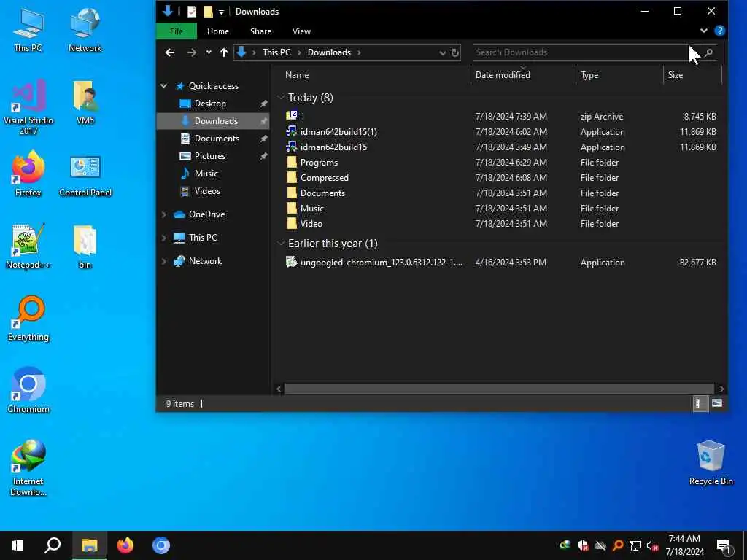This screenshot has width=747, height=560.
Task: Open Internet Download Manager desktop shortcut
Action: [x=28, y=468]
